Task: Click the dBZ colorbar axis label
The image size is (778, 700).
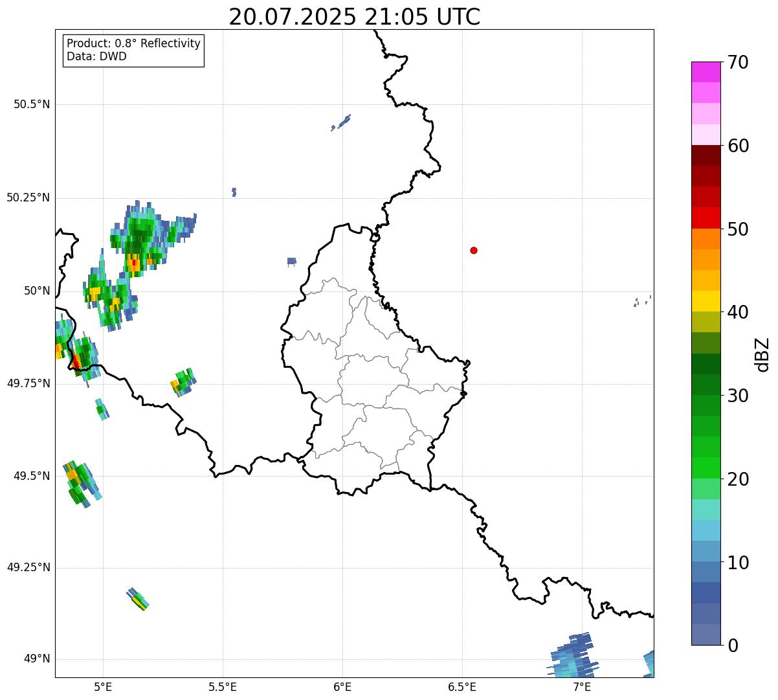Action: pos(763,354)
